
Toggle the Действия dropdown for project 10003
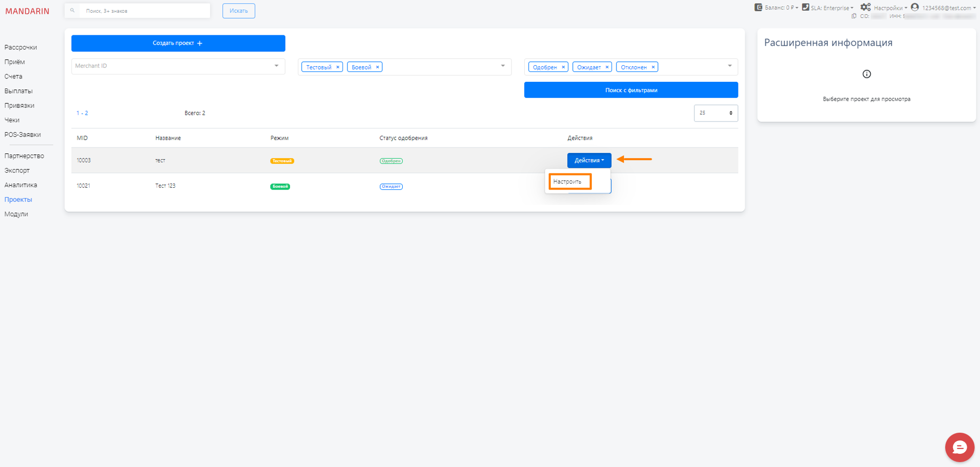[x=589, y=160]
